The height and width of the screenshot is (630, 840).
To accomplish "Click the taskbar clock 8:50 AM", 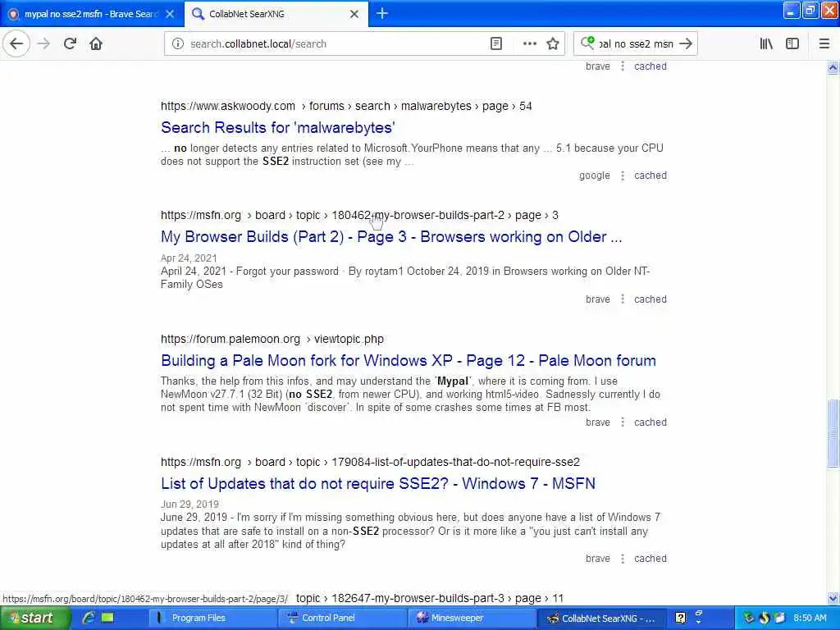I will [x=810, y=619].
